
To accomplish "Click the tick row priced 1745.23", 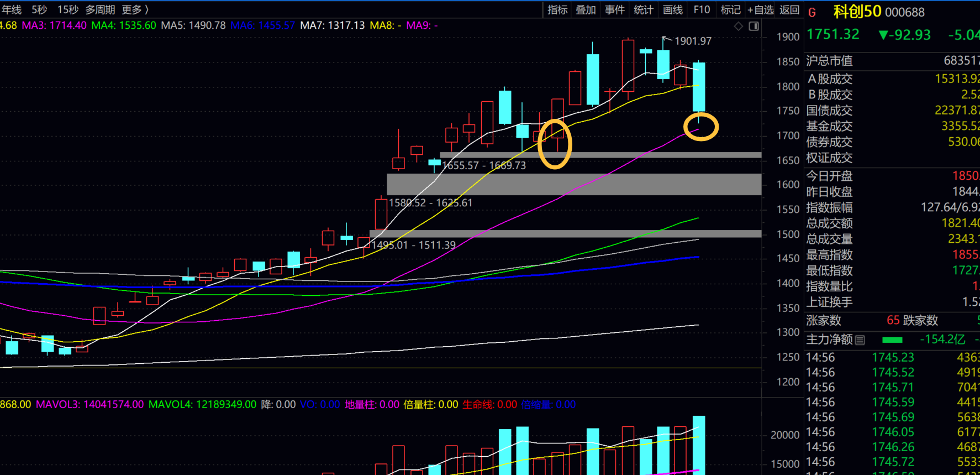I will (x=892, y=358).
